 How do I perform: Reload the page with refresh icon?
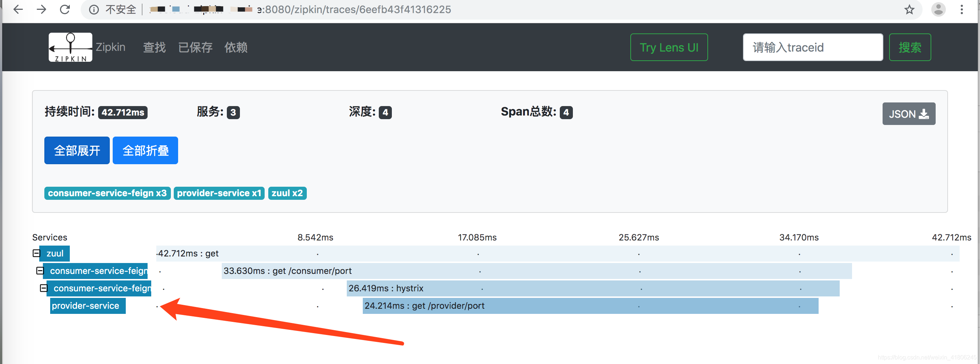pos(65,9)
